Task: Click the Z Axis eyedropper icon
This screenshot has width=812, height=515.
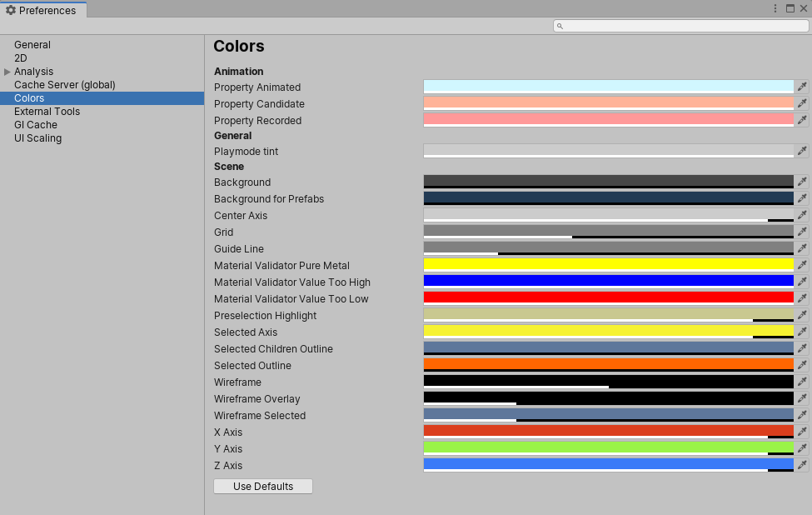Action: point(802,465)
